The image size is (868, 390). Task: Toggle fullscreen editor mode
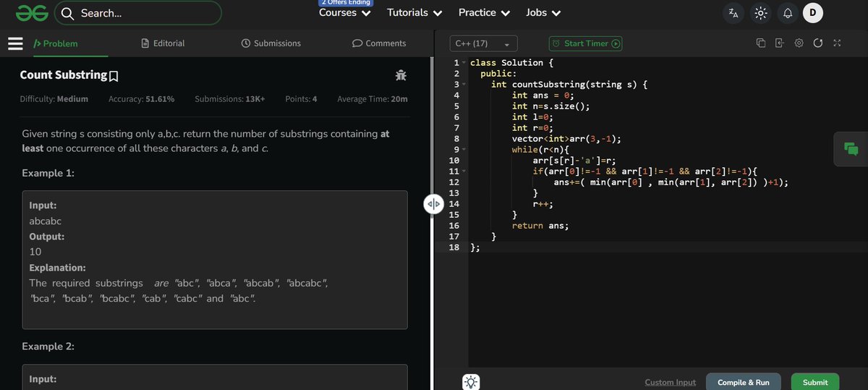point(837,43)
